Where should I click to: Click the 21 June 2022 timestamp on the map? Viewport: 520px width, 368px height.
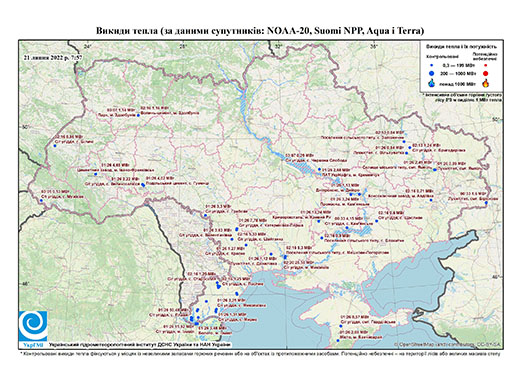tap(53, 57)
